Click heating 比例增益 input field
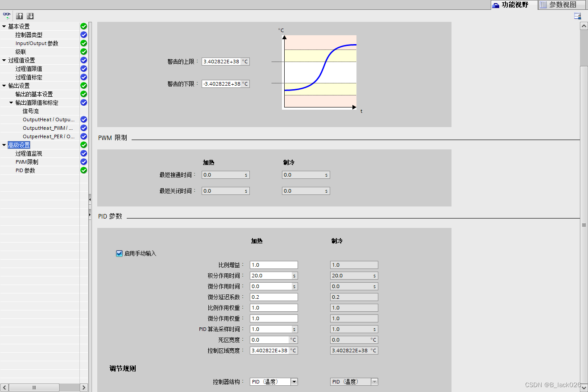The height and width of the screenshot is (392, 588). point(274,265)
